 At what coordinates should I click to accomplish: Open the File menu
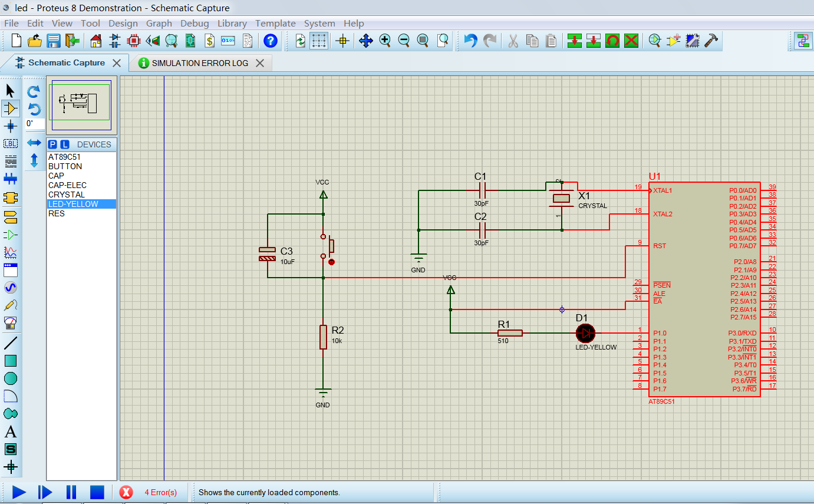[11, 24]
